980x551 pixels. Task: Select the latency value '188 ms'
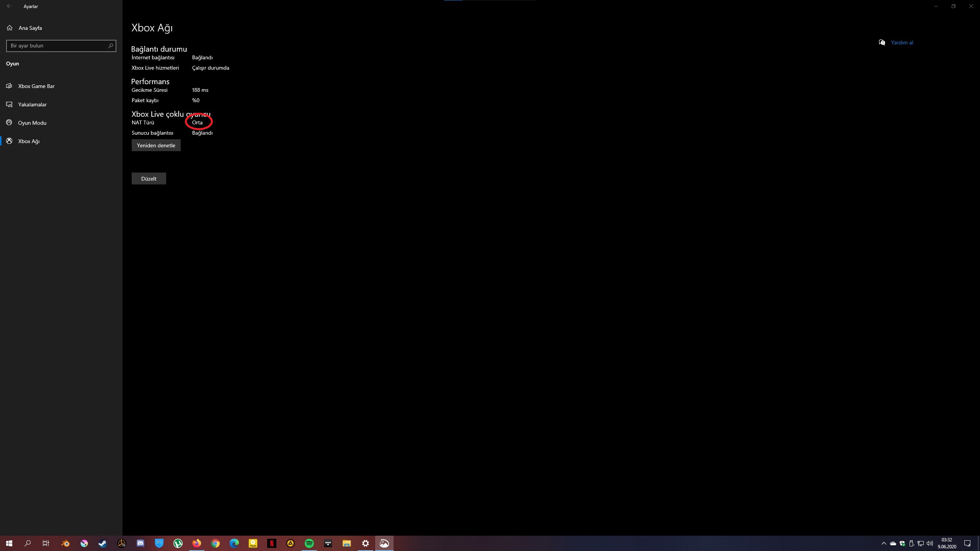coord(200,90)
